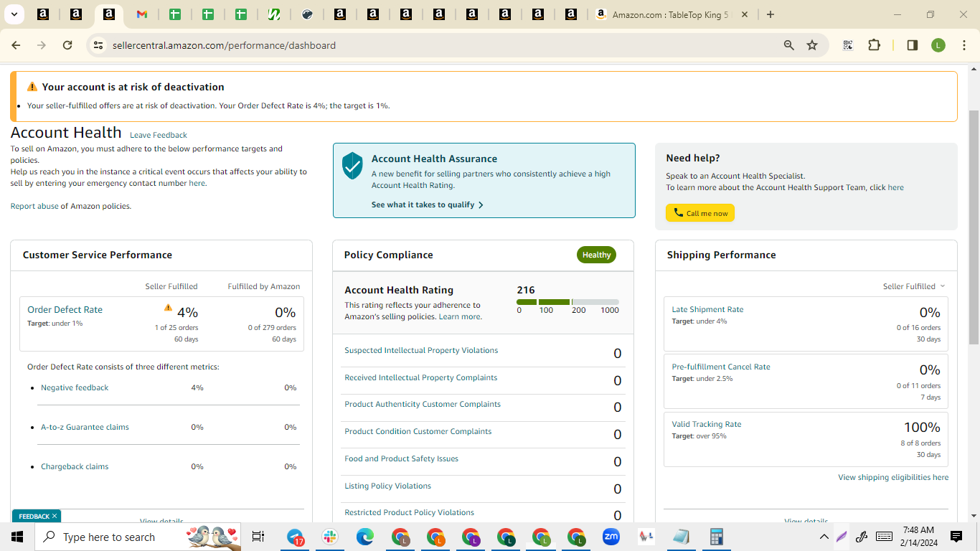Click the pen feather tray icon

pyautogui.click(x=842, y=537)
